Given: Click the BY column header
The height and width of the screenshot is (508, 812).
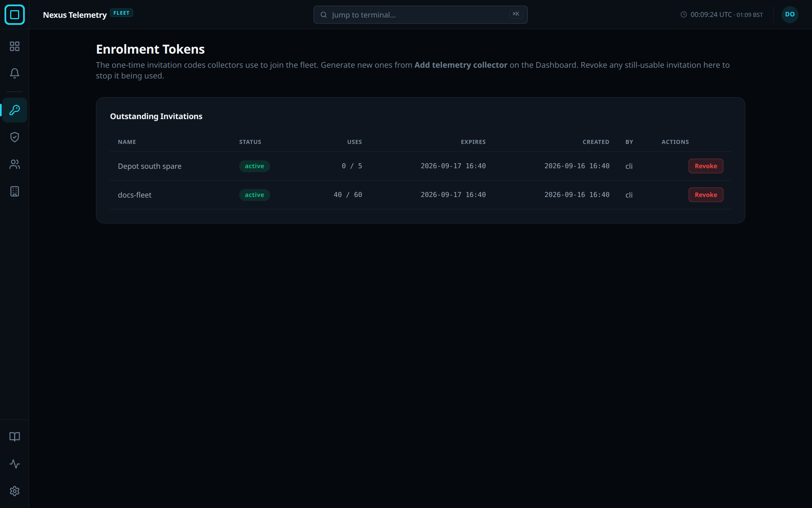Looking at the screenshot, I should (x=629, y=142).
